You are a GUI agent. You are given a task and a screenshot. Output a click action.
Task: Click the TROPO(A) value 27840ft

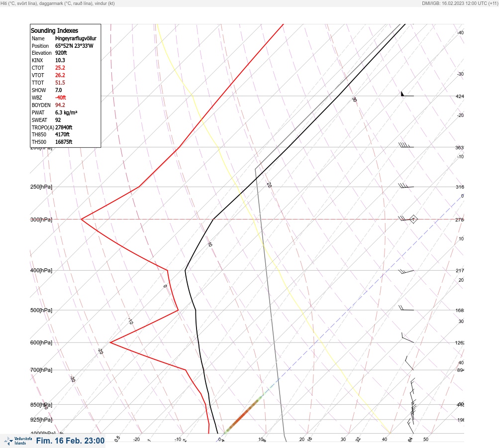click(x=64, y=127)
